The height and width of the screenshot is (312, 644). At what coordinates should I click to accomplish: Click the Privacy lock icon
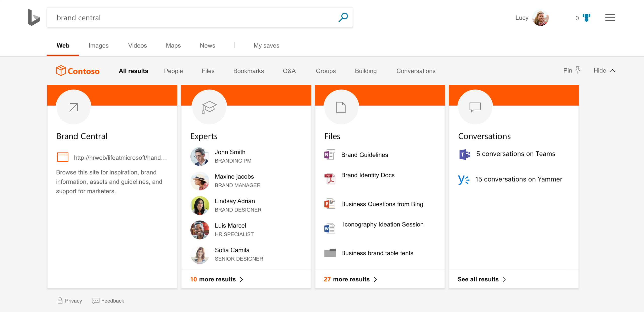point(60,300)
